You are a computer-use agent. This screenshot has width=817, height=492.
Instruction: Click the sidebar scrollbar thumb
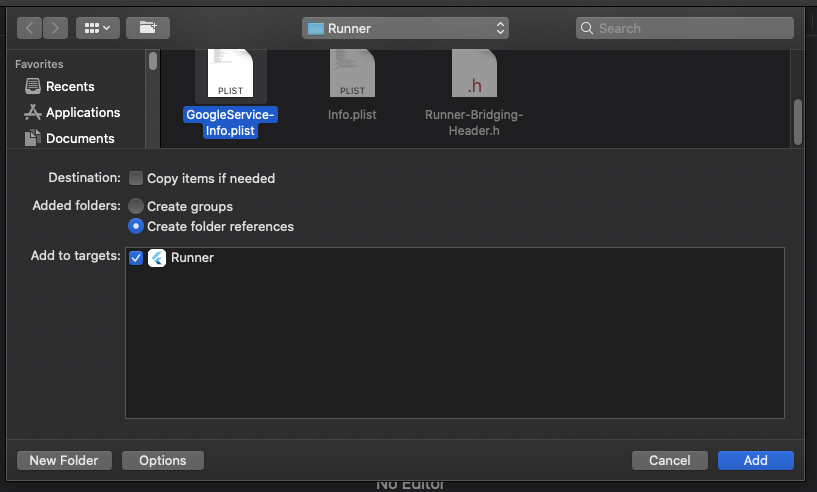tap(153, 60)
